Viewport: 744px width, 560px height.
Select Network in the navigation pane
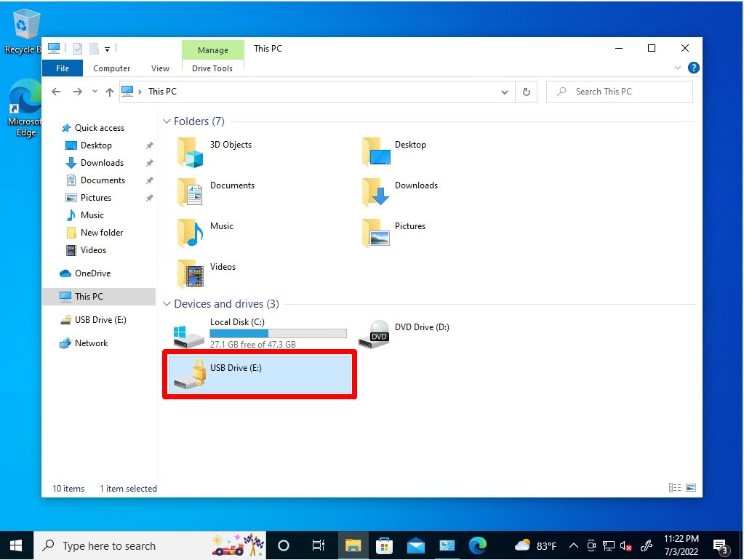coord(91,343)
